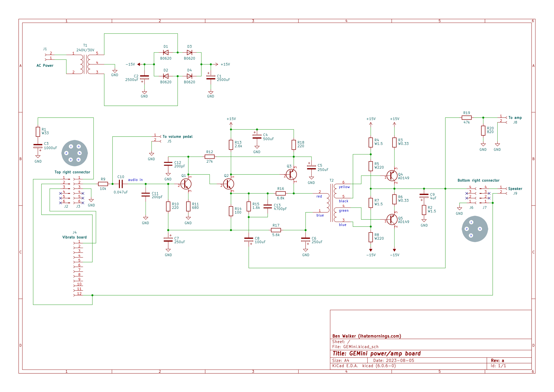This screenshot has width=554, height=392.
Task: Click the 'black' wire label on T2
Action: click(343, 201)
